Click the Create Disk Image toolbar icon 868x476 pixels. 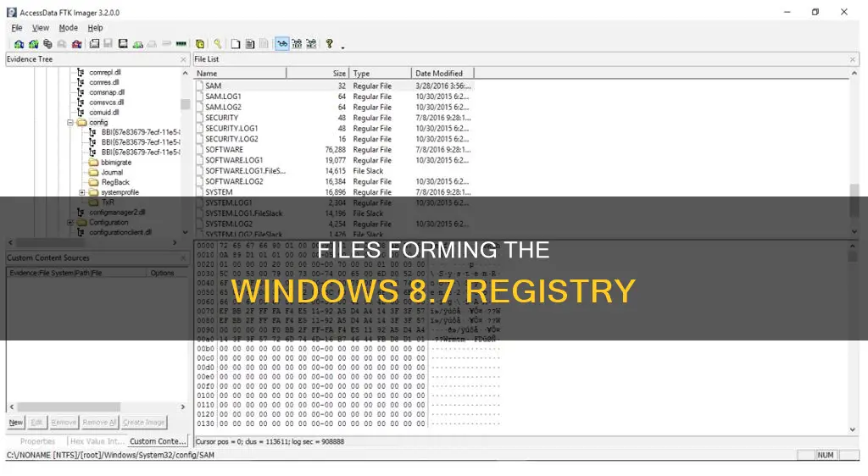(x=94, y=44)
